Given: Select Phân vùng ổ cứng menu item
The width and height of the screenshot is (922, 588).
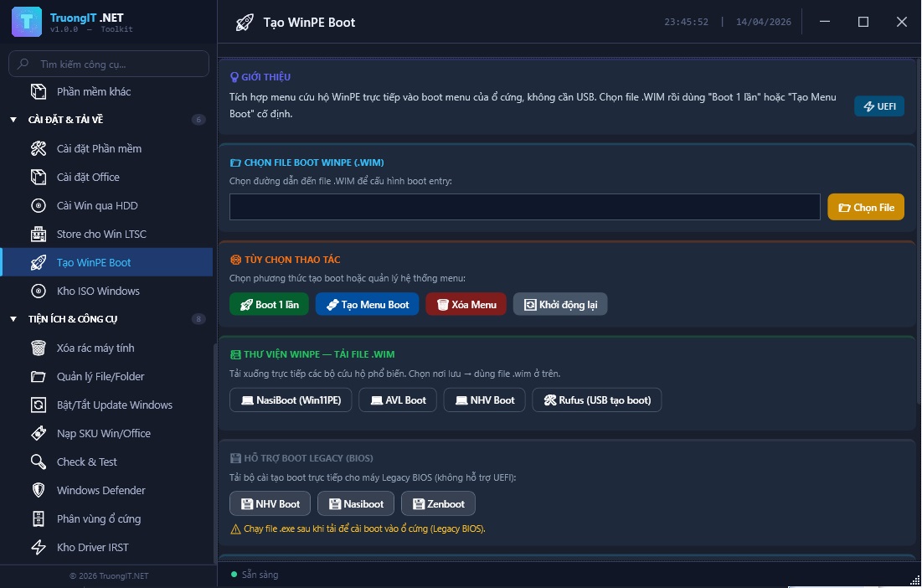Looking at the screenshot, I should coord(98,519).
